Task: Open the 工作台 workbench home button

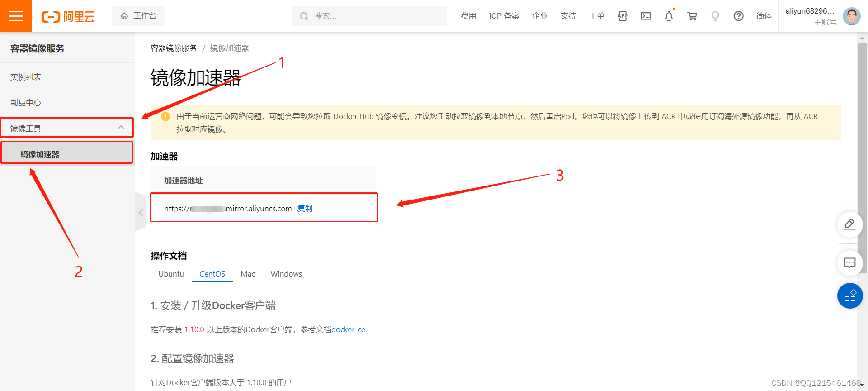Action: point(138,16)
